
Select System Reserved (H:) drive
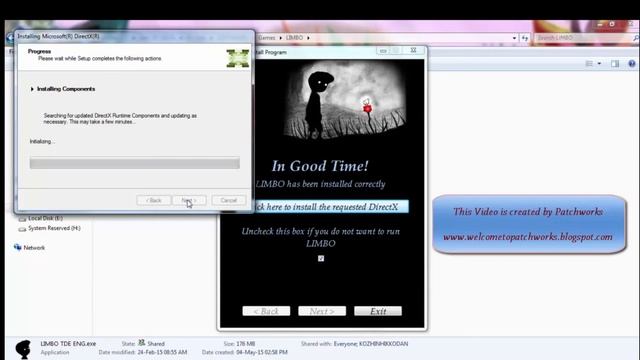tap(54, 228)
